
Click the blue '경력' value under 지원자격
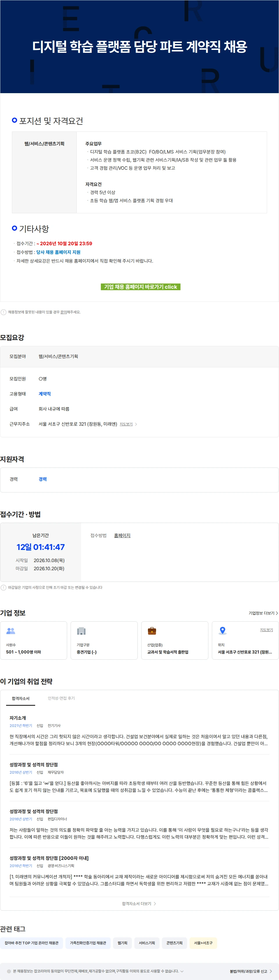(43, 479)
